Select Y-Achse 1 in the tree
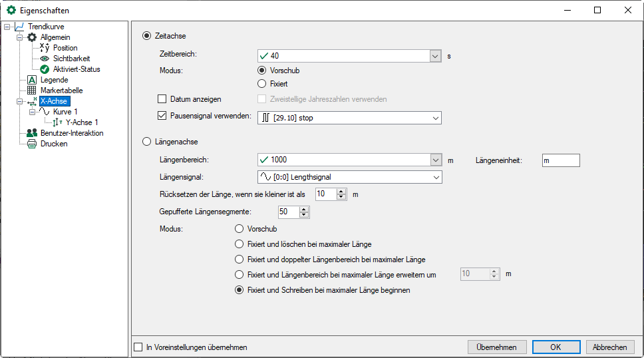Screen dimensions: 644x358 81,122
